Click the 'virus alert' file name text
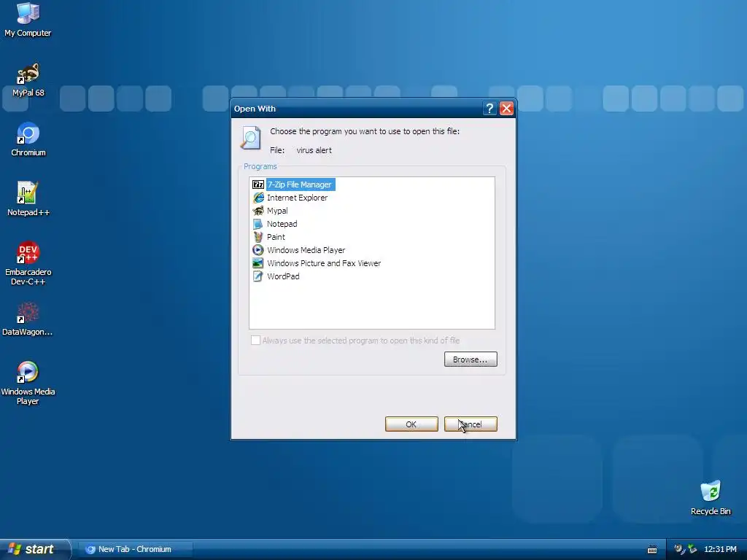The height and width of the screenshot is (560, 747). pos(314,150)
